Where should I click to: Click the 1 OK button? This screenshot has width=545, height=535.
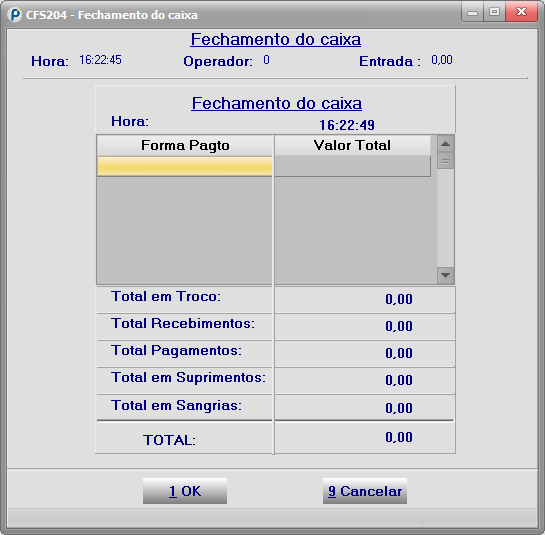click(x=185, y=491)
